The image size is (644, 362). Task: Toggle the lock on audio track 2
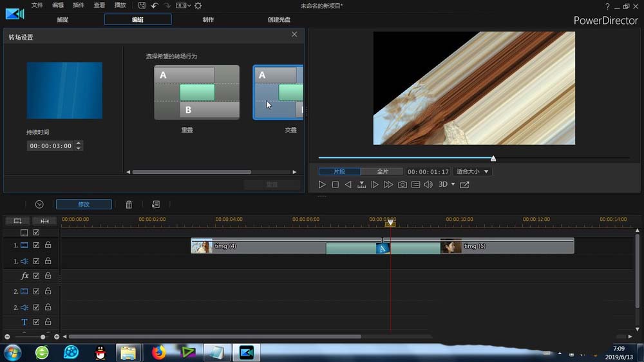(48, 307)
